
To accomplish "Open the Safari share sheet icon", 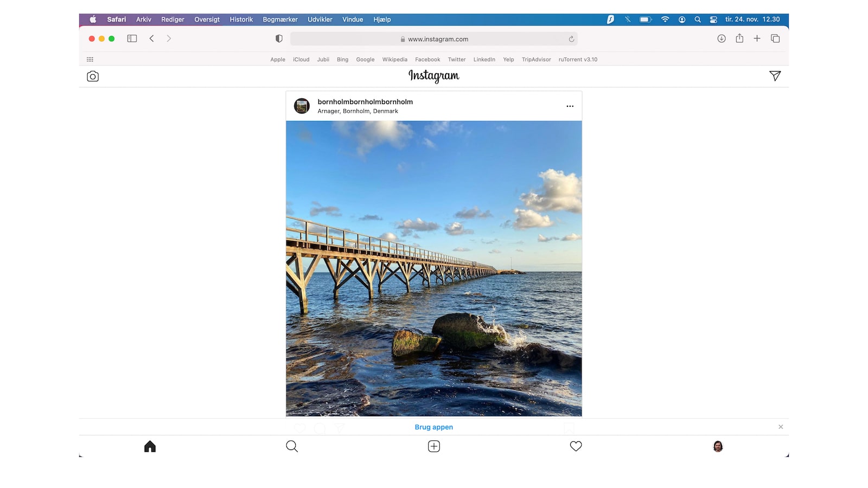I will click(739, 38).
